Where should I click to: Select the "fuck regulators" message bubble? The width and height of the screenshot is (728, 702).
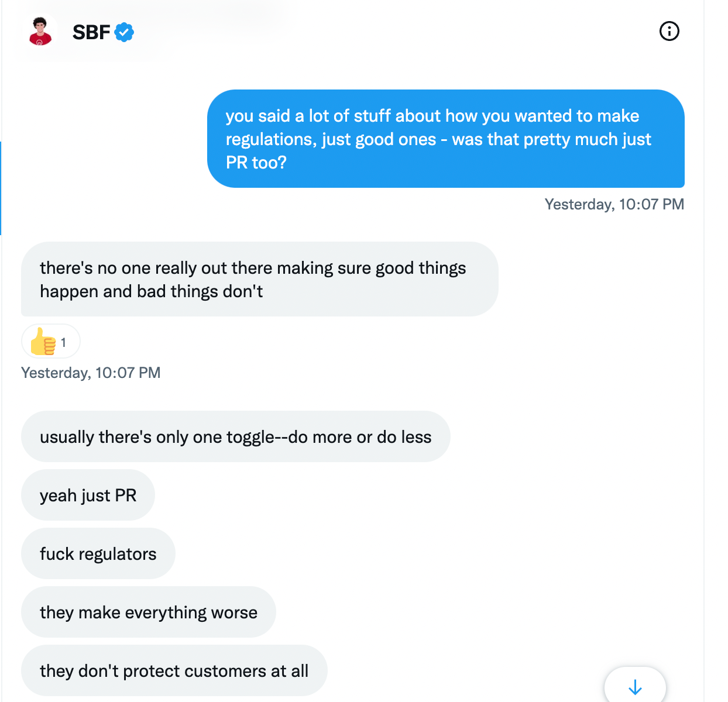tap(98, 553)
